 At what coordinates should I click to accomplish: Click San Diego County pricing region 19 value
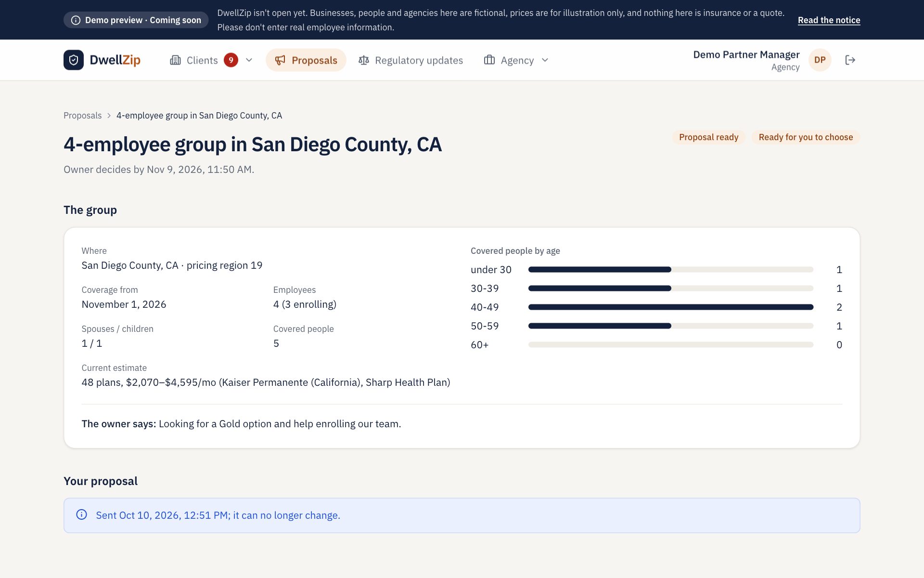pyautogui.click(x=172, y=265)
